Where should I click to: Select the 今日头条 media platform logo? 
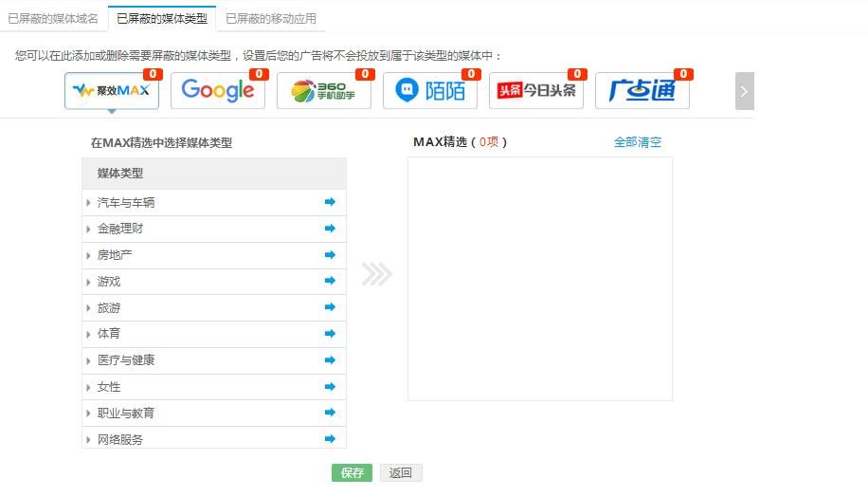[x=536, y=91]
